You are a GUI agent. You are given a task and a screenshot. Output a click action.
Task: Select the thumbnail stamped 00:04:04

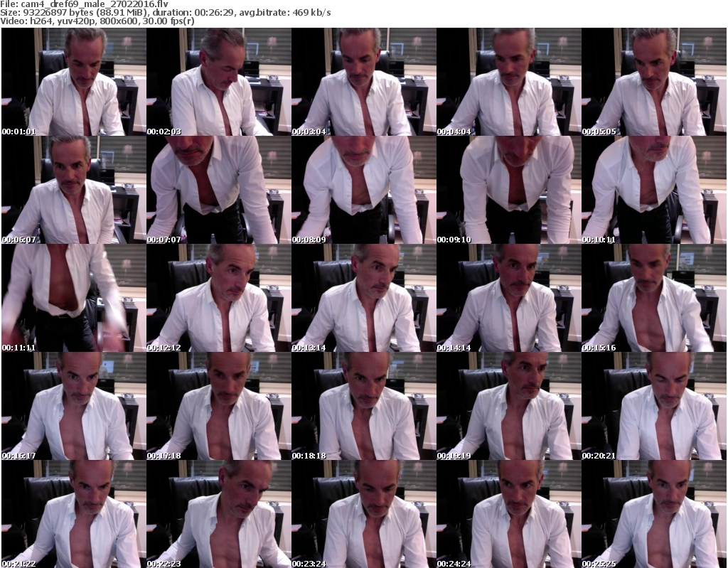(509, 82)
